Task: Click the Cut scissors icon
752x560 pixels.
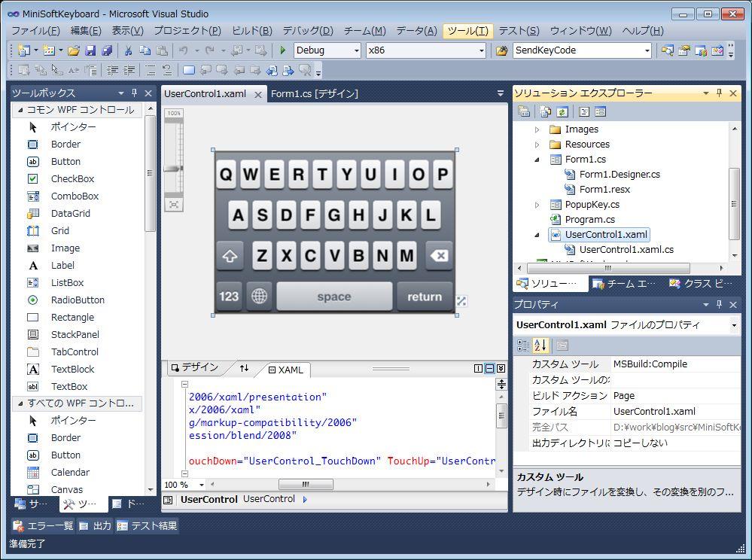Action: click(x=128, y=50)
